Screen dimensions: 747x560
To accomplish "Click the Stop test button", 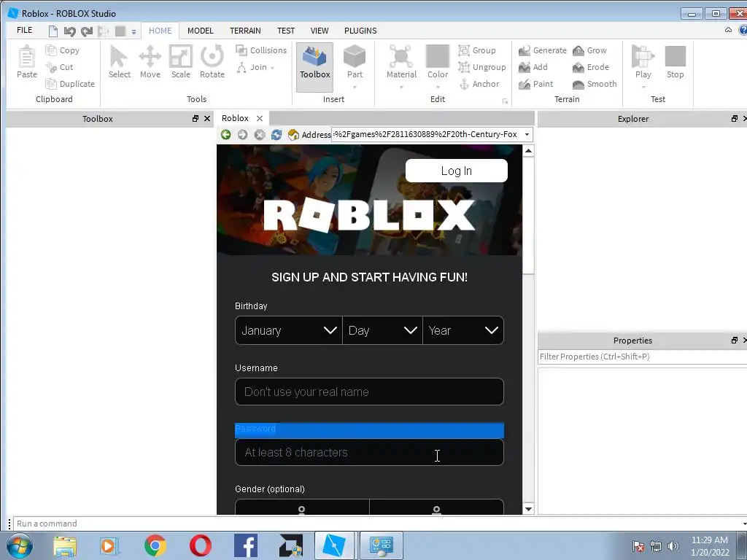I will pyautogui.click(x=675, y=62).
